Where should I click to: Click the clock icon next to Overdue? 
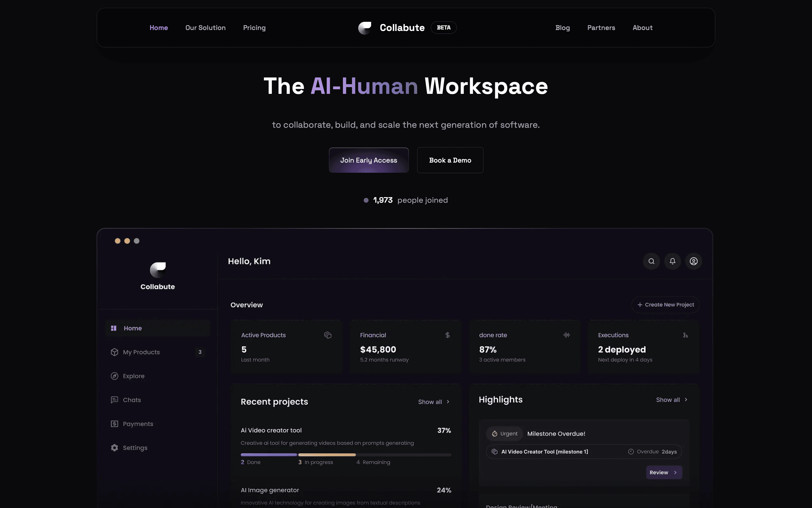631,452
